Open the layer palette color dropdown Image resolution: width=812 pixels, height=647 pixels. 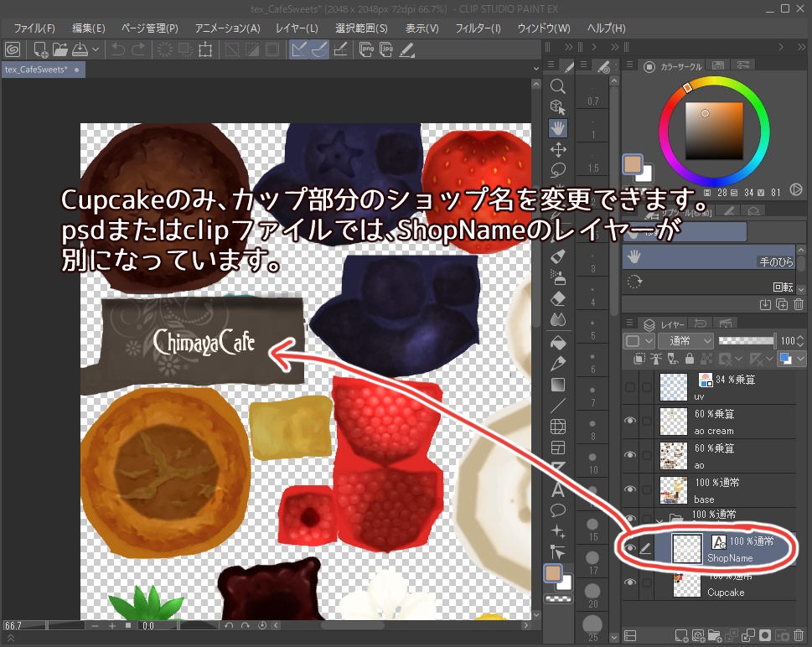pyautogui.click(x=639, y=340)
